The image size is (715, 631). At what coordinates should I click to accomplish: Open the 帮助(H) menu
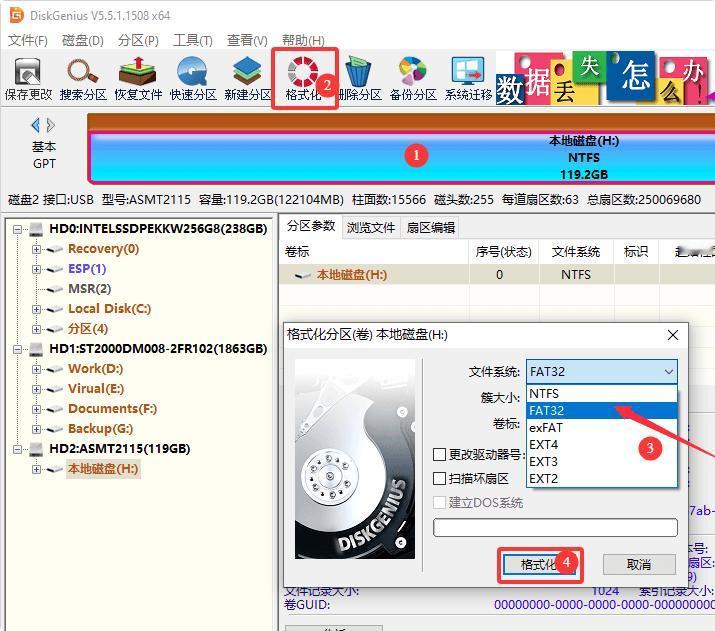click(303, 41)
